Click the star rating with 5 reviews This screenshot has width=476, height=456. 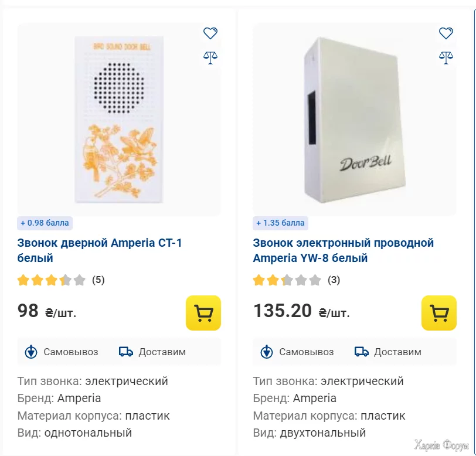tap(52, 280)
